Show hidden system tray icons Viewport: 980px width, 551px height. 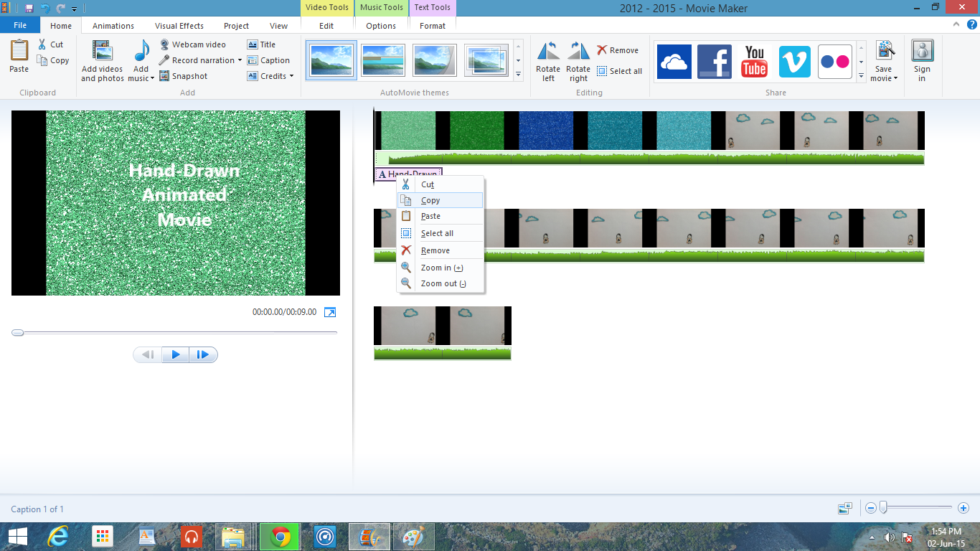point(872,537)
